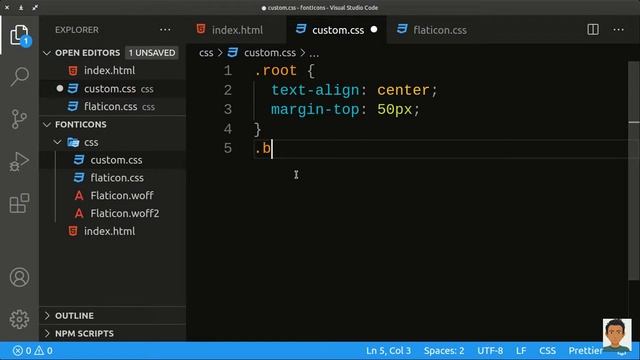The width and height of the screenshot is (640, 360).
Task: Click the editor vertical scrollbar
Action: tap(634, 171)
